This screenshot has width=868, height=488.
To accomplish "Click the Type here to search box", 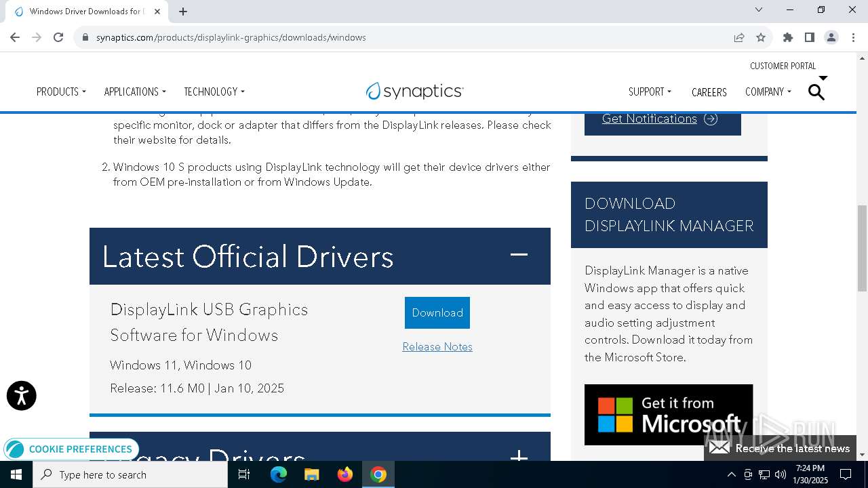I will pyautogui.click(x=130, y=474).
